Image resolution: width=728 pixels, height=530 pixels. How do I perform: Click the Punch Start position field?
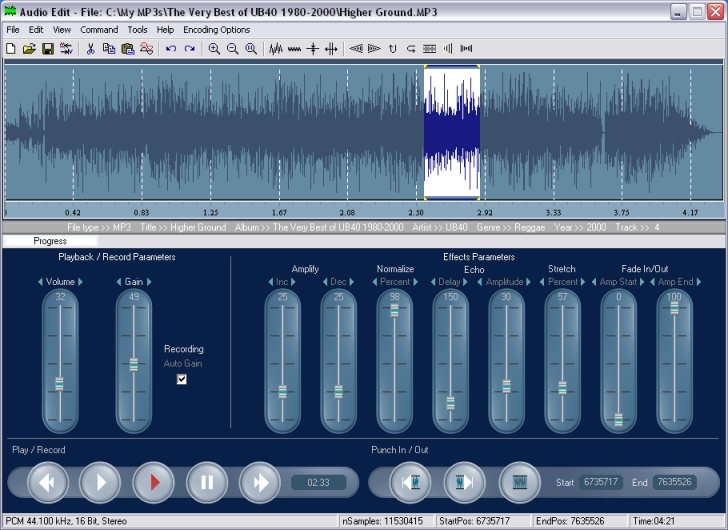click(x=602, y=483)
